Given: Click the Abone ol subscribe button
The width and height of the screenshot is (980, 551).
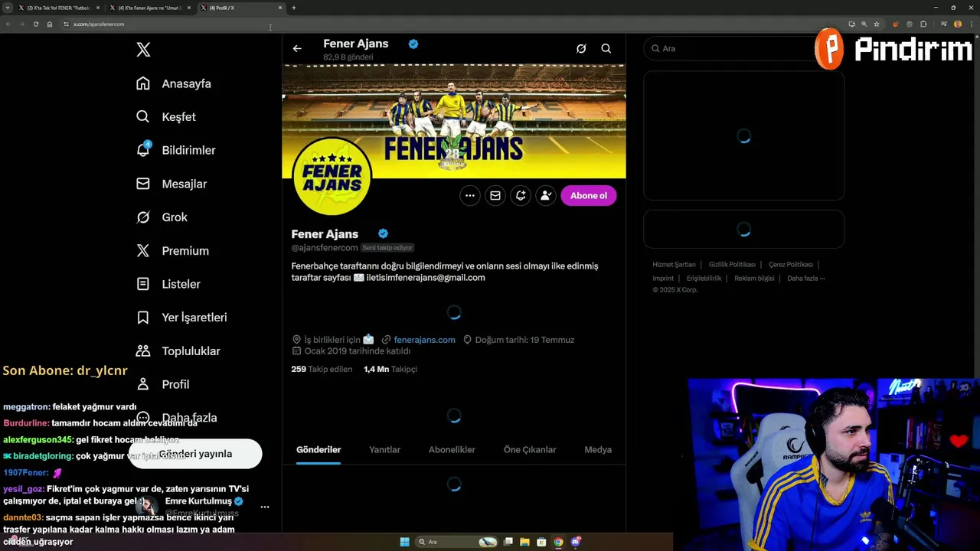Looking at the screenshot, I should [589, 196].
